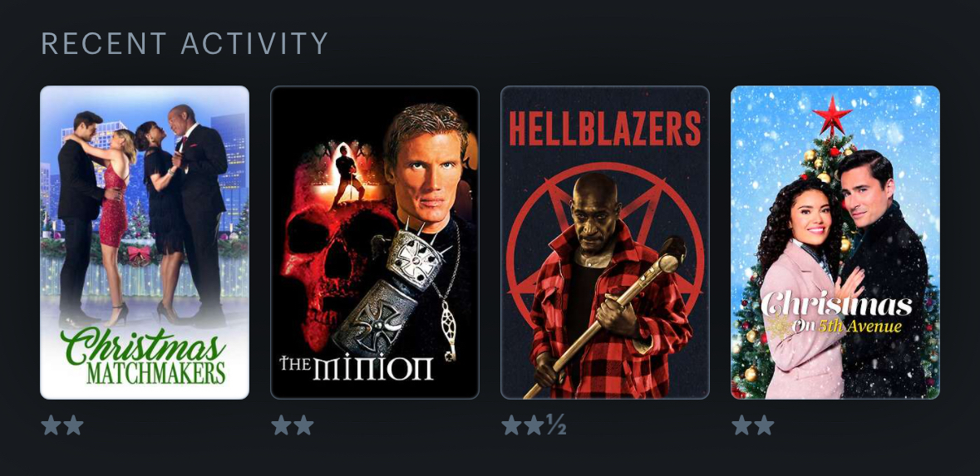Click red star tree topper on poster
Viewport: 980px width, 476px height.
[832, 115]
